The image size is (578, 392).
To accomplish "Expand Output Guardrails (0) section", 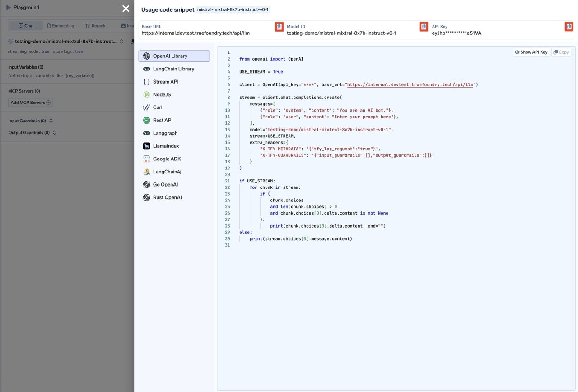I will [x=33, y=133].
